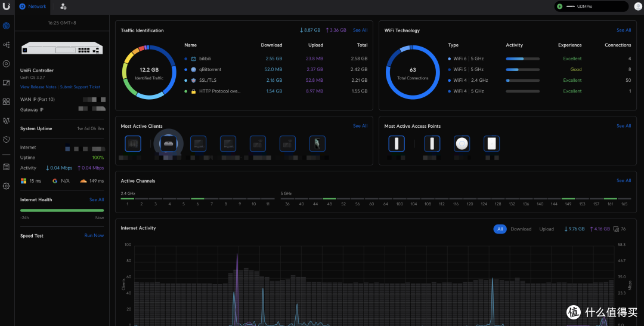This screenshot has width=644, height=326.
Task: Click the Google latency icon
Action: (55, 181)
